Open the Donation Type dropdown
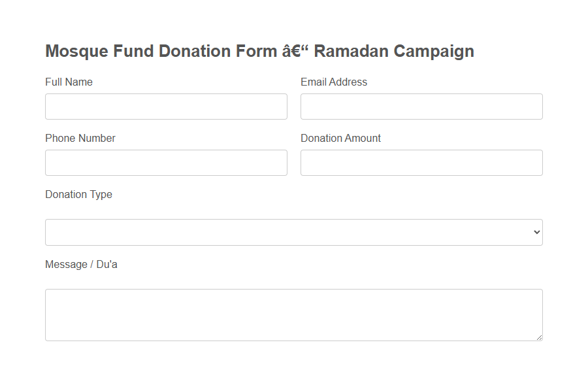 294,232
